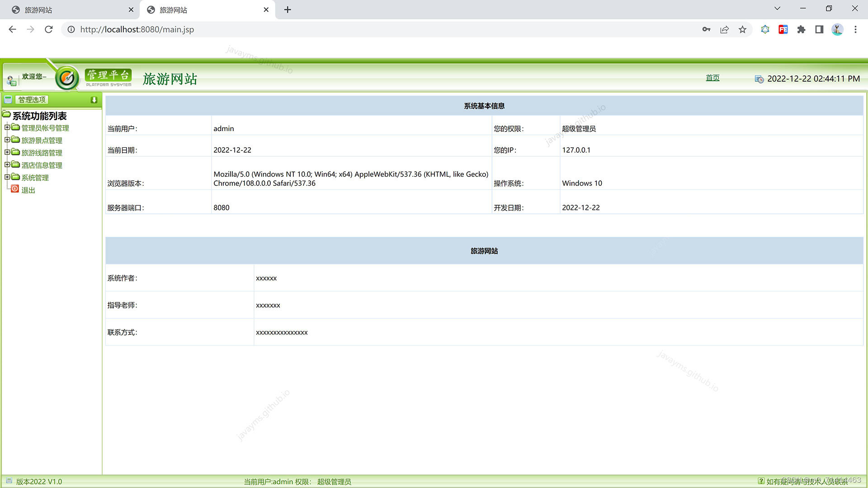The image size is (868, 488).
Task: Bookmark page with the star icon
Action: [x=742, y=29]
